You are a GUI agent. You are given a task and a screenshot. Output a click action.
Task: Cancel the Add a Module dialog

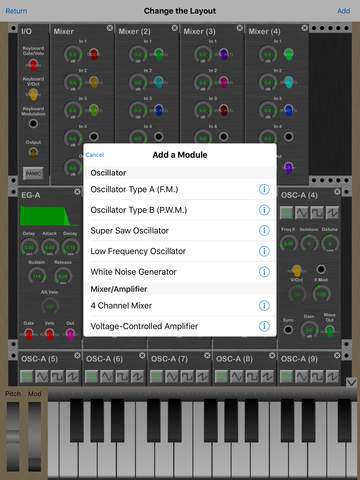[95, 155]
